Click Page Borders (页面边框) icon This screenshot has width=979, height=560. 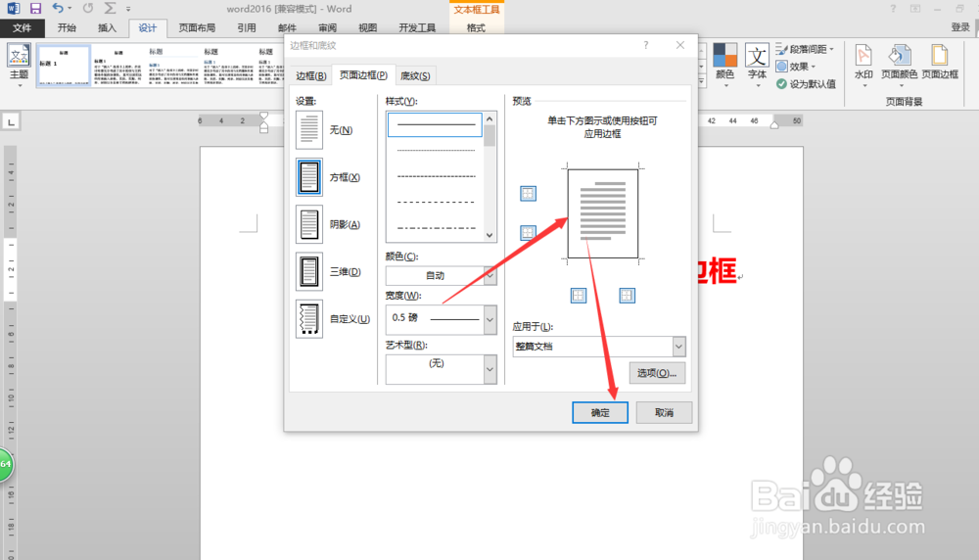(x=940, y=63)
